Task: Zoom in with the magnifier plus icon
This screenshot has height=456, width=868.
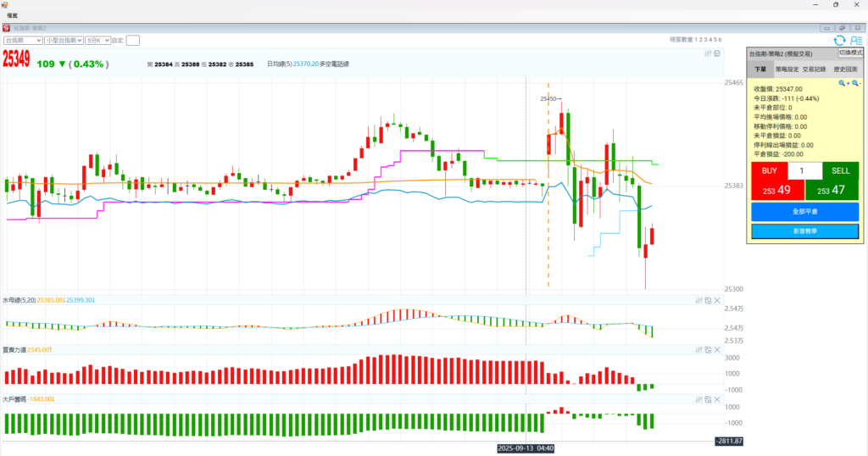Action: point(843,83)
